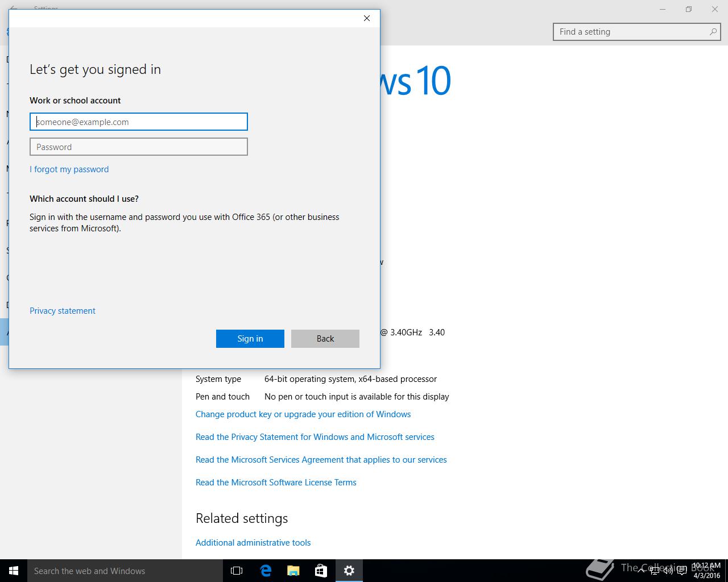Image resolution: width=728 pixels, height=582 pixels.
Task: Click the Search the web and Windows box
Action: point(125,571)
